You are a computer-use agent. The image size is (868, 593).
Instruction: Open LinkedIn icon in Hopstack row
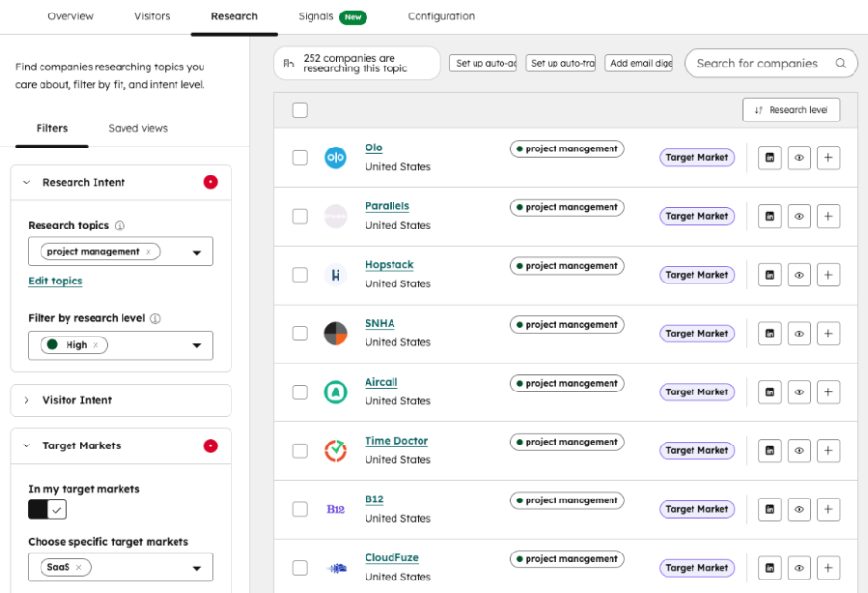[770, 275]
